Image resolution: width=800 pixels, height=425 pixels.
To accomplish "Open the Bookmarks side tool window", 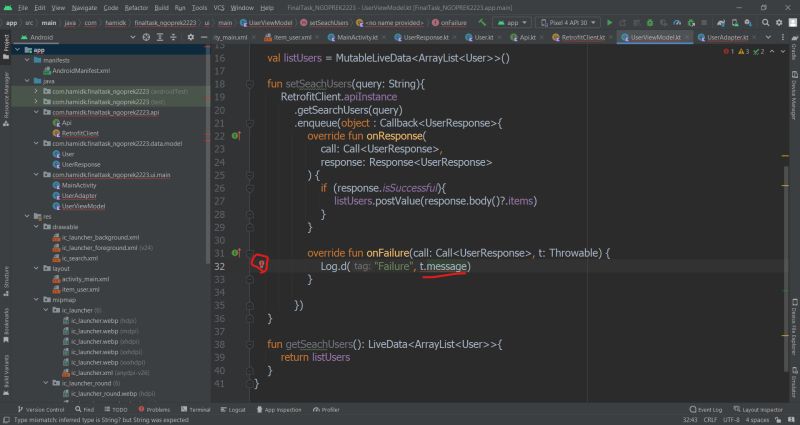I will click(6, 326).
